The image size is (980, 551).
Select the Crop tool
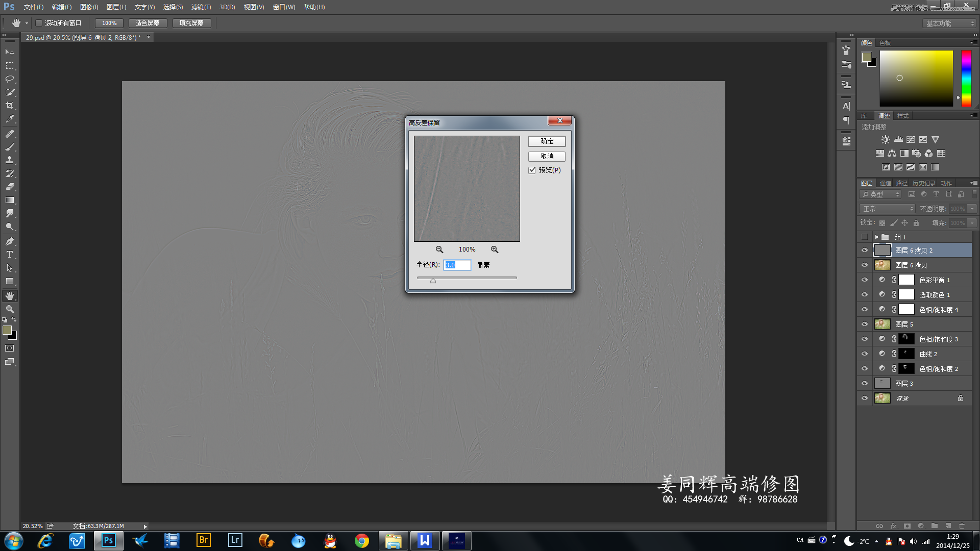[x=10, y=106]
